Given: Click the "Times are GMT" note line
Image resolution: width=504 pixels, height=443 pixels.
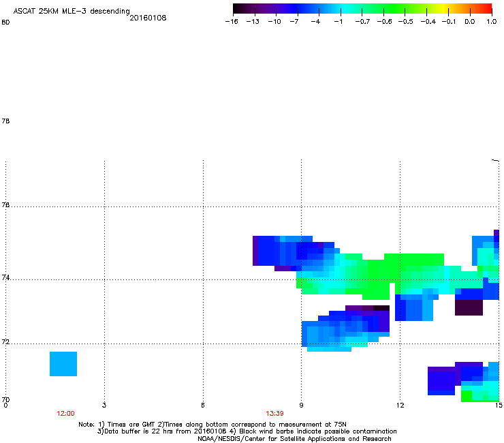Looking at the screenshot, I should click(x=212, y=425).
